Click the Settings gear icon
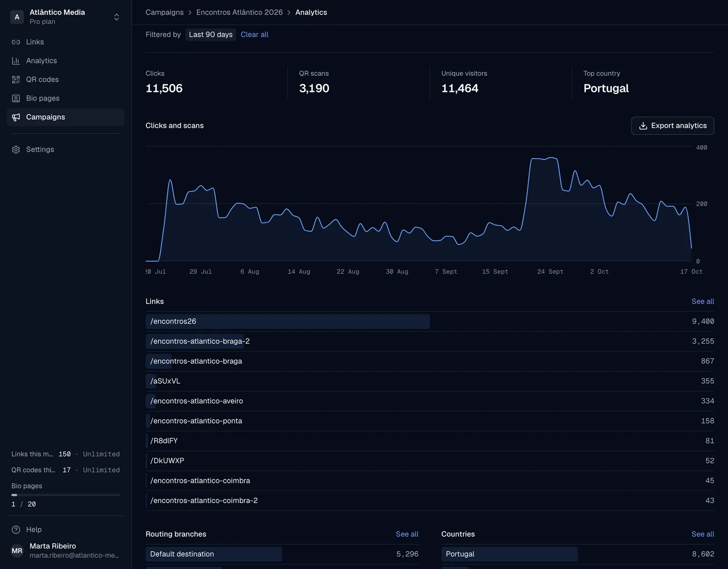 pyautogui.click(x=16, y=149)
